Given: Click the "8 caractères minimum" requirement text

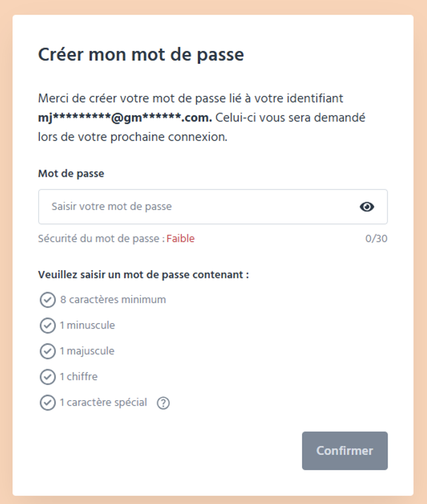Looking at the screenshot, I should point(113,299).
